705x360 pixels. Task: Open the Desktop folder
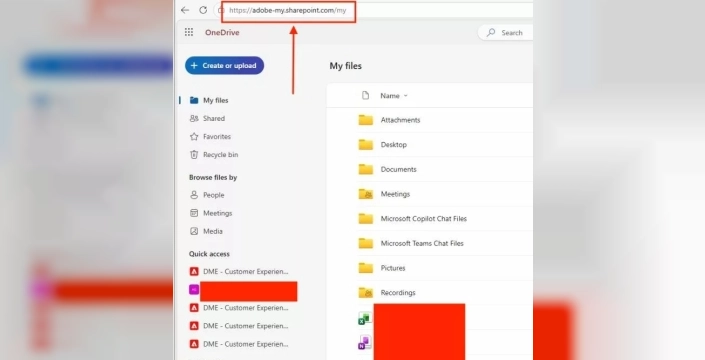click(x=393, y=145)
